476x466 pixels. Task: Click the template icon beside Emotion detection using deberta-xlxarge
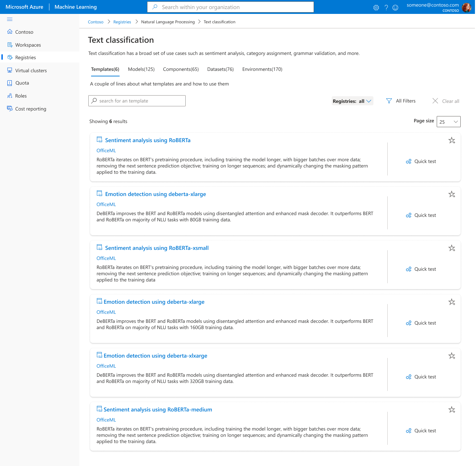(x=99, y=355)
